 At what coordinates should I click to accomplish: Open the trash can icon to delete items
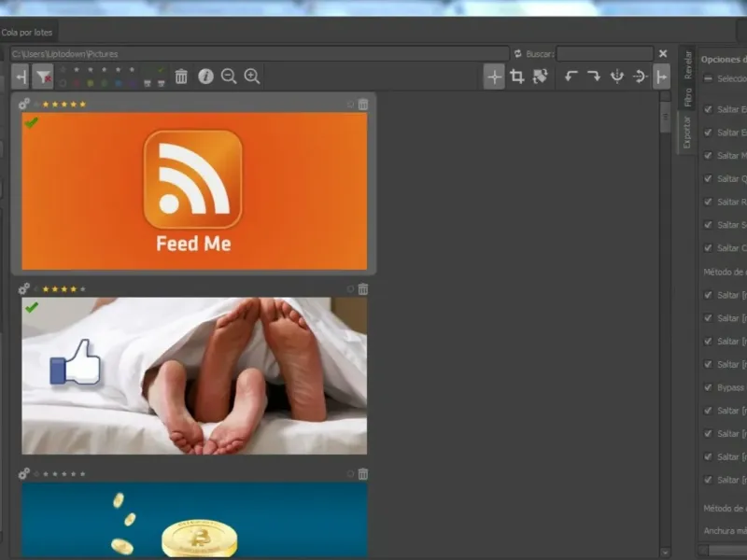coord(179,77)
